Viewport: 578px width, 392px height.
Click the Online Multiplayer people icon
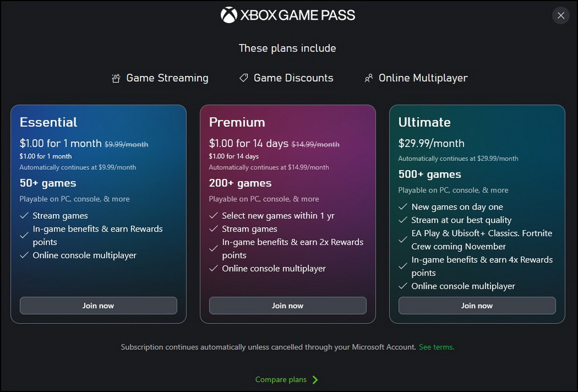click(x=369, y=78)
